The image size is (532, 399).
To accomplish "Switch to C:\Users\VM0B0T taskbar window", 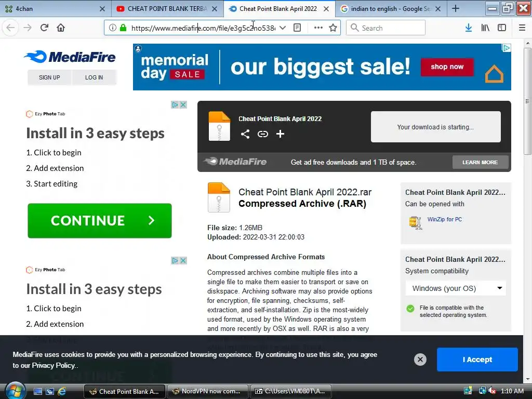I will [290, 391].
